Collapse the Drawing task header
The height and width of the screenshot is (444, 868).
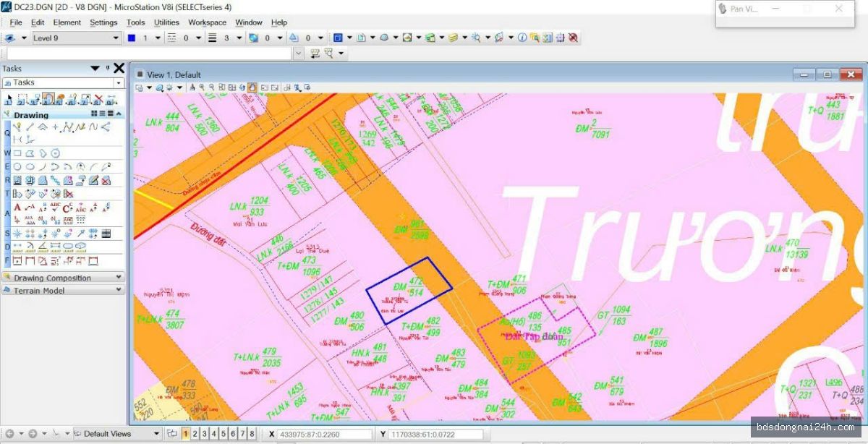pyautogui.click(x=119, y=114)
